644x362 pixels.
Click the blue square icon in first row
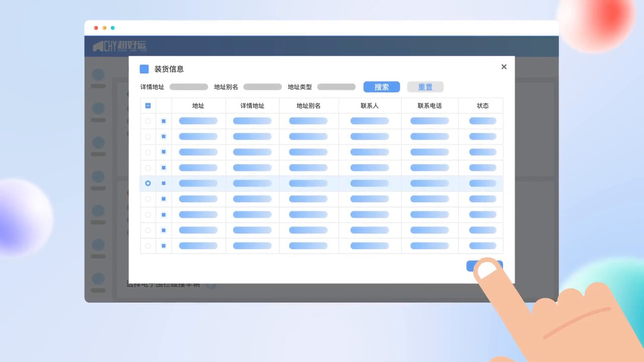click(x=164, y=121)
